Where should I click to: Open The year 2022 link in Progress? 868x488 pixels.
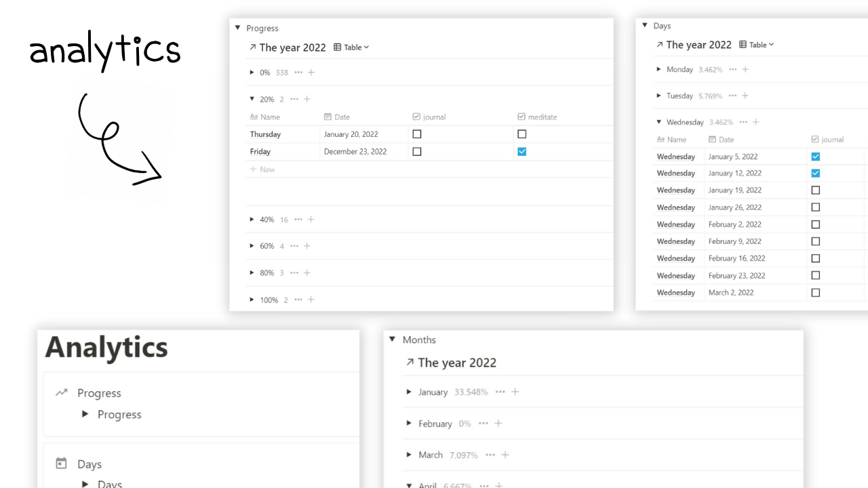288,47
